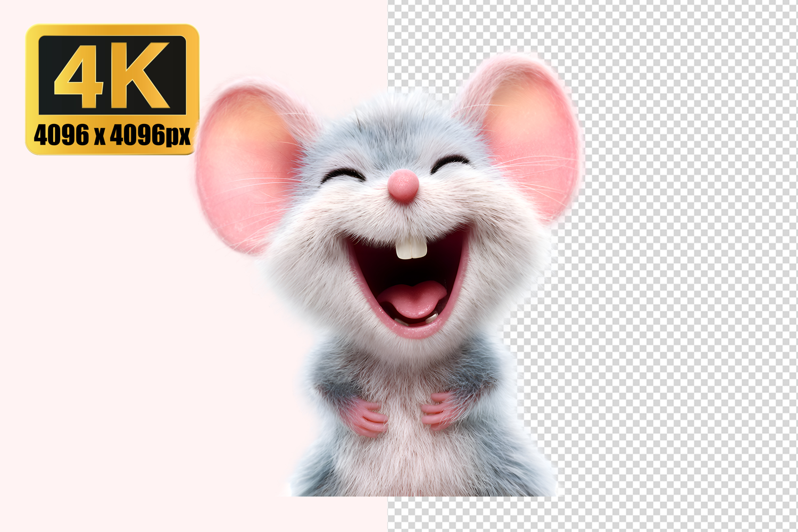
Task: Click the mouse's paw on the left side
Action: click(x=366, y=419)
